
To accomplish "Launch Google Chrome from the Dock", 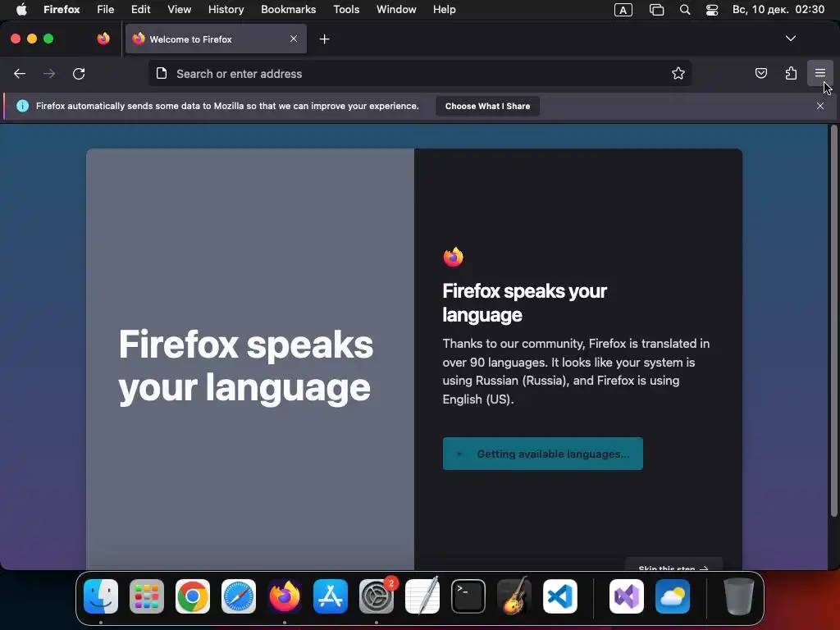I will (x=193, y=596).
